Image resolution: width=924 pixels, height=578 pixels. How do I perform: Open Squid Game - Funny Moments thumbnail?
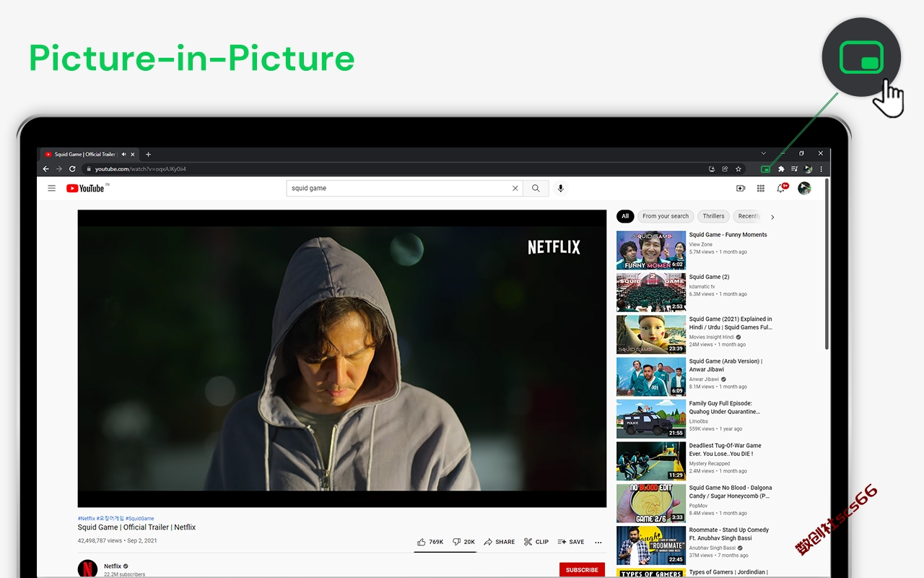click(x=651, y=250)
